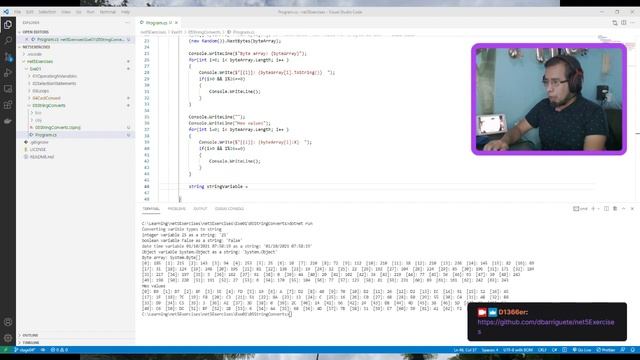Click feedback icon in status bar
640x360 pixels.
[623, 350]
